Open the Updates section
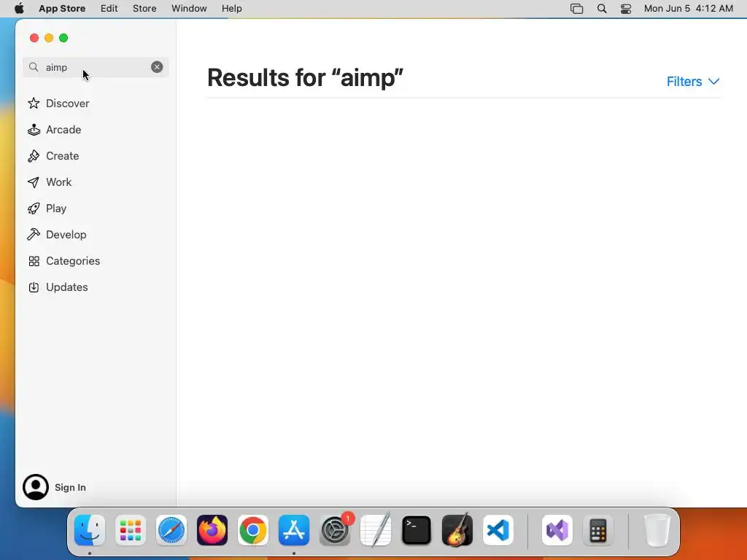Viewport: 747px width, 560px height. [x=66, y=287]
